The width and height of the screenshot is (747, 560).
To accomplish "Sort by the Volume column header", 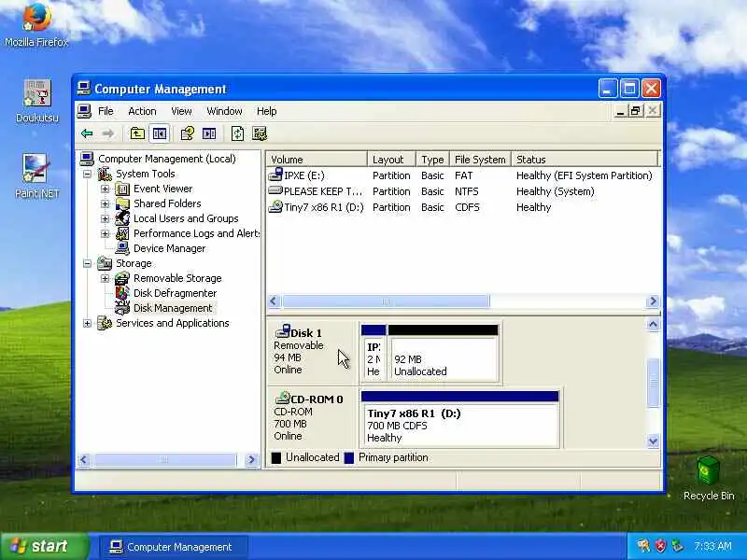I will coord(317,159).
